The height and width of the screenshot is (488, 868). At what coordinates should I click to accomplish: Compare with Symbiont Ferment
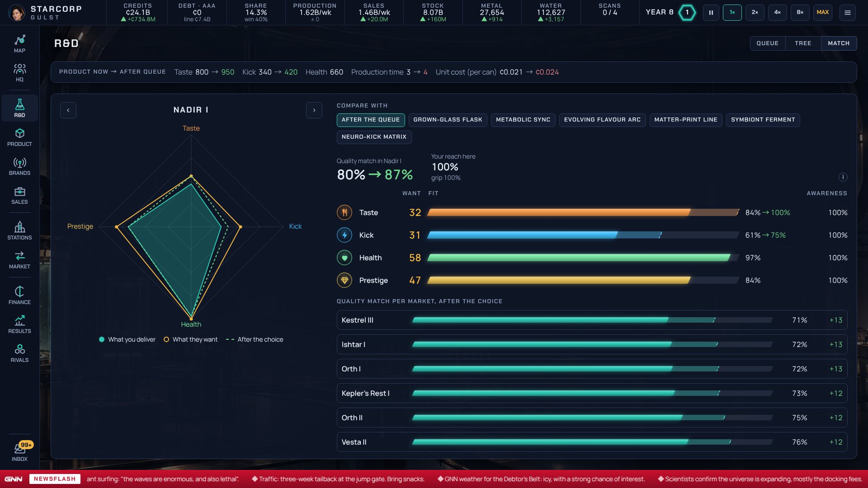pyautogui.click(x=763, y=120)
